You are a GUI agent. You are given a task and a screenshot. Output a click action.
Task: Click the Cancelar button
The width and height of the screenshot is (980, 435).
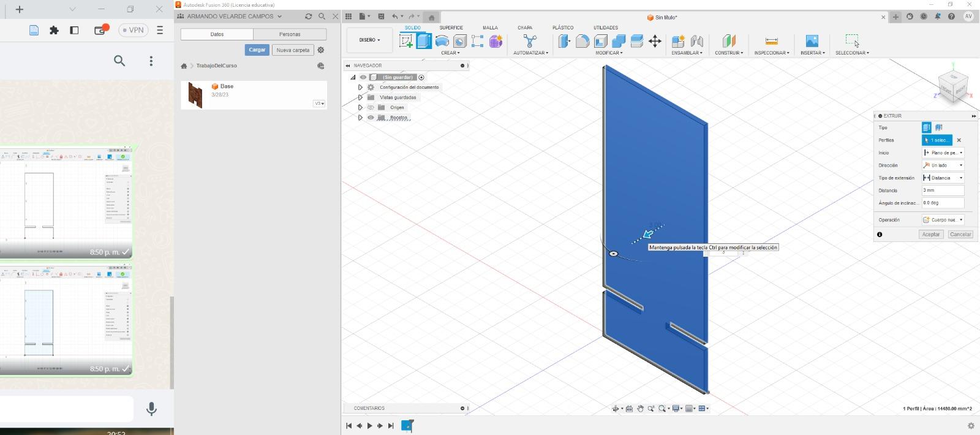pos(960,234)
